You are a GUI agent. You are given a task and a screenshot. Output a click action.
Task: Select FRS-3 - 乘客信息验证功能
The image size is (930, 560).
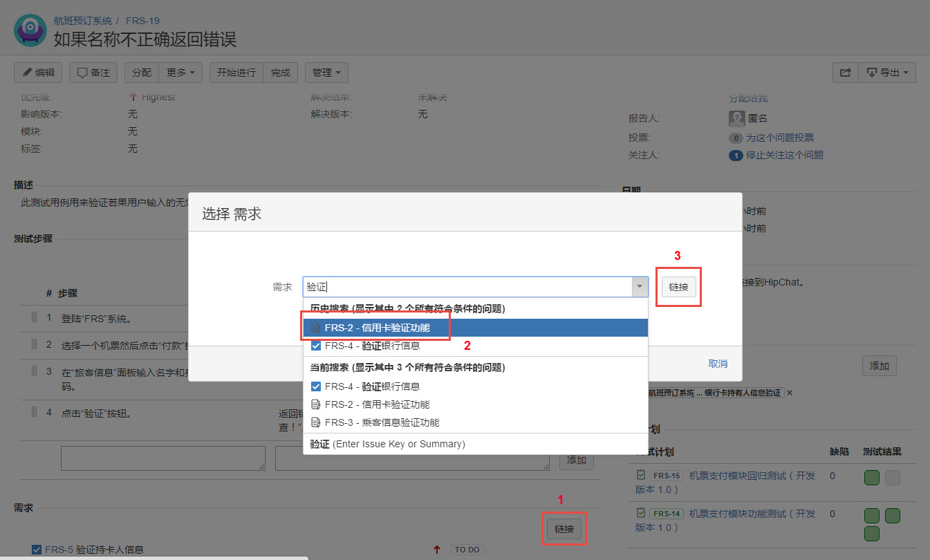476,422
